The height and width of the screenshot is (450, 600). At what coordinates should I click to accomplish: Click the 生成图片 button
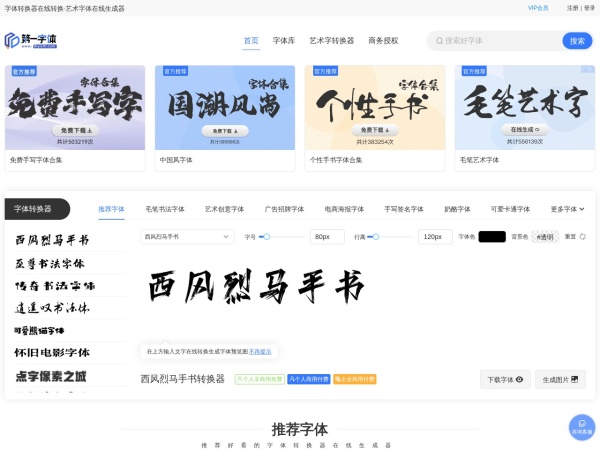(560, 380)
